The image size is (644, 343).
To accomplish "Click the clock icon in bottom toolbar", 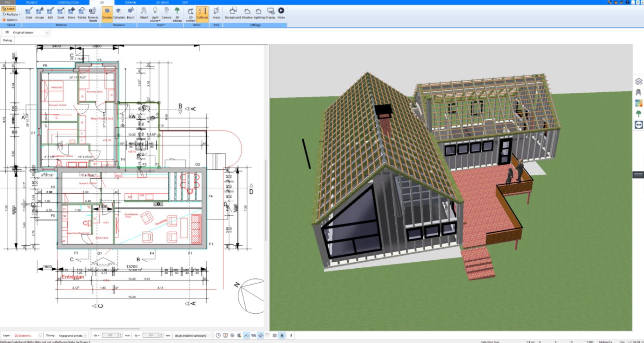I will pos(218,336).
